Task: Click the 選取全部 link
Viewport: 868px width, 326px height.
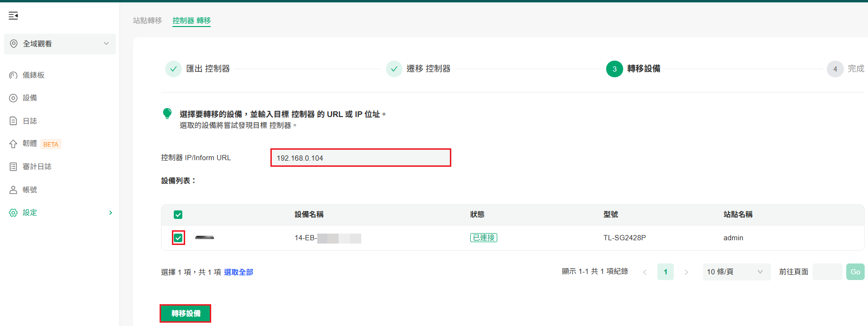Action: pos(239,272)
